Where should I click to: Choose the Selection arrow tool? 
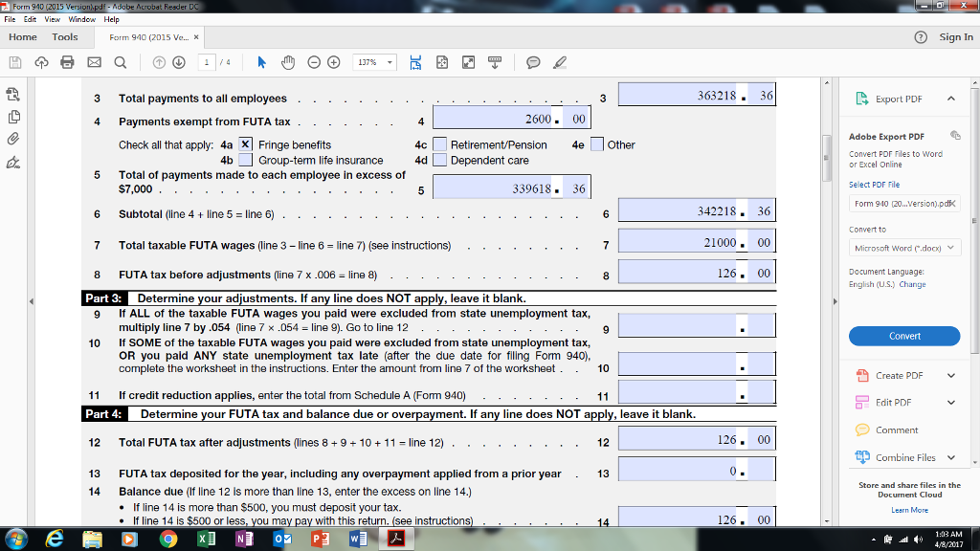coord(262,62)
